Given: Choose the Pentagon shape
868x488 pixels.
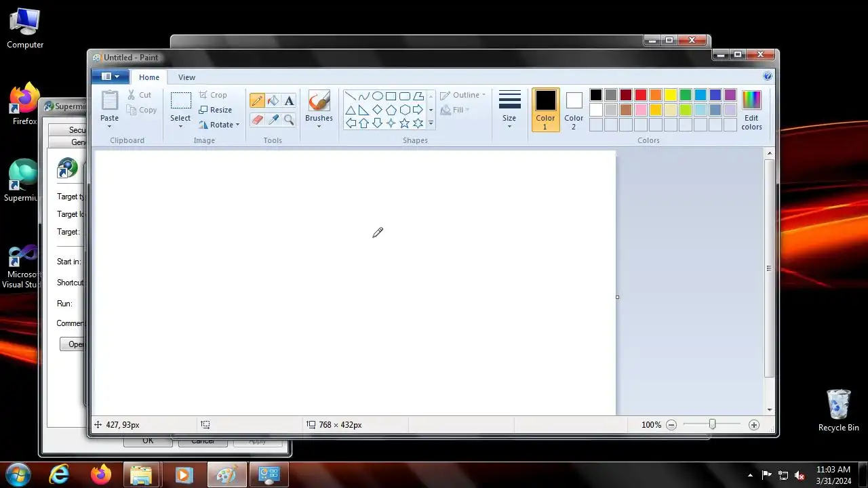Looking at the screenshot, I should 391,110.
